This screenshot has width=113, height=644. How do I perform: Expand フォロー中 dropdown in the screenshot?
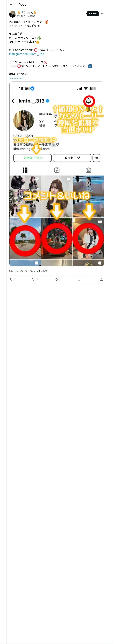pos(32,158)
